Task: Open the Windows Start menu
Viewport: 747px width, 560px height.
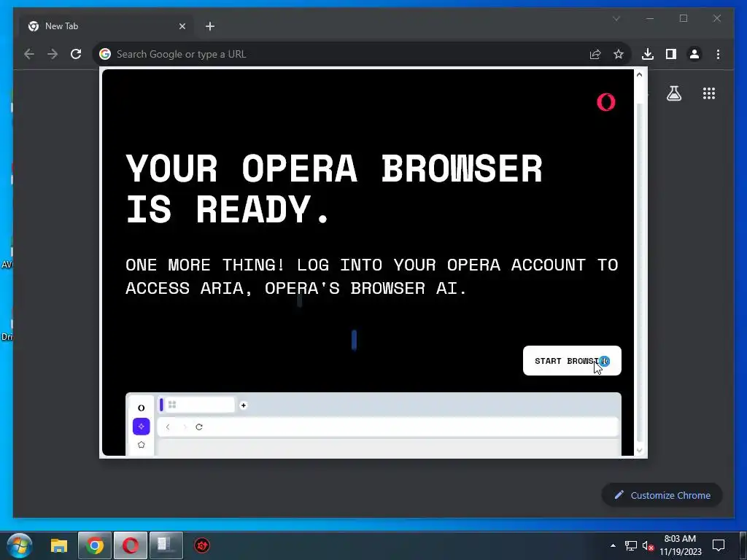Action: pos(20,545)
